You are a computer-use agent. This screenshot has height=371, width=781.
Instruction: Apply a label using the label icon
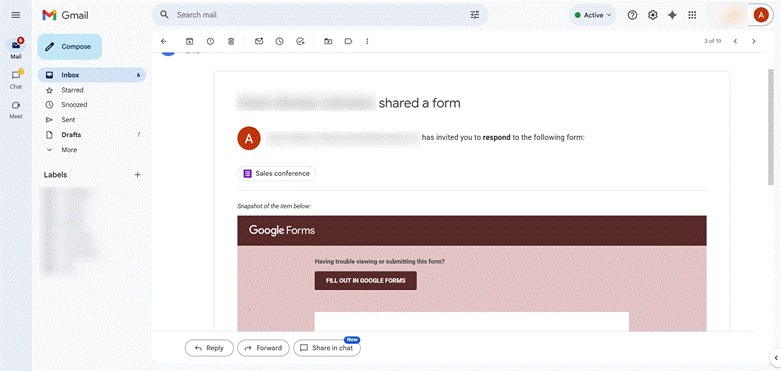348,41
